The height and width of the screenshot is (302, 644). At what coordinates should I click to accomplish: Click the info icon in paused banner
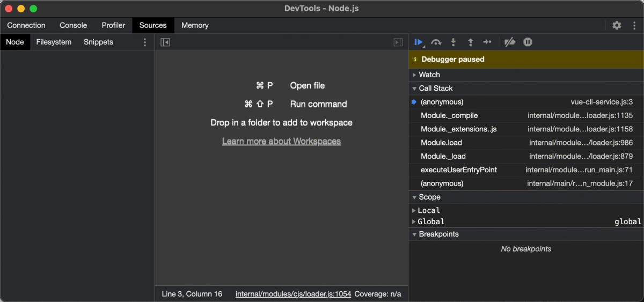tap(415, 60)
